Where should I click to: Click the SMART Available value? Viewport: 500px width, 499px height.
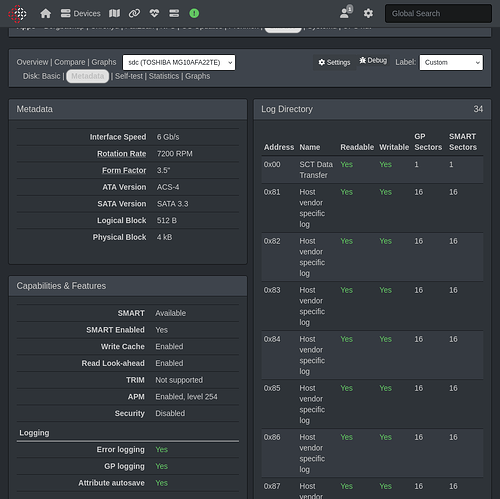tap(171, 313)
